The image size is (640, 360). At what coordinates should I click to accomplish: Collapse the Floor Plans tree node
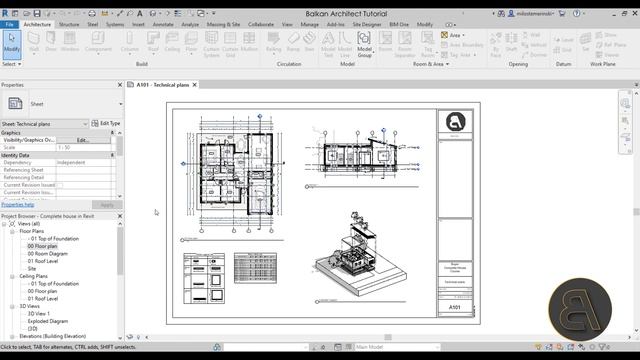12,231
